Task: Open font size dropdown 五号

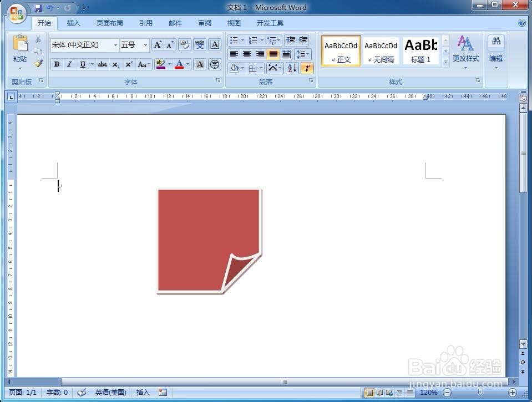Action: coord(145,45)
